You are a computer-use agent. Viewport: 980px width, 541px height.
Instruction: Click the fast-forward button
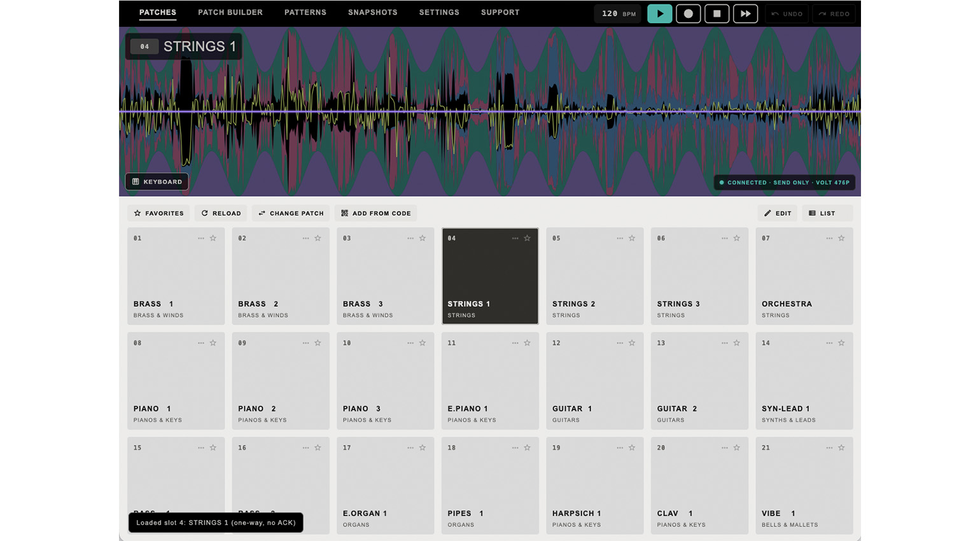click(x=745, y=13)
